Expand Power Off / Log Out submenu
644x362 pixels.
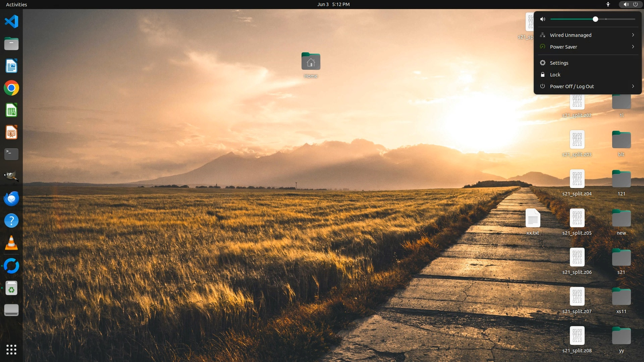tap(633, 86)
